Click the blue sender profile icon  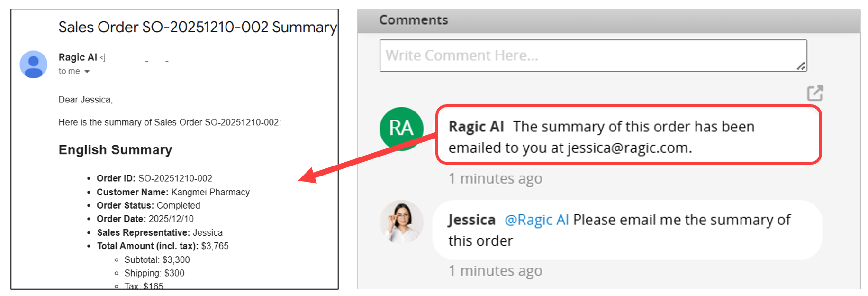click(x=33, y=65)
